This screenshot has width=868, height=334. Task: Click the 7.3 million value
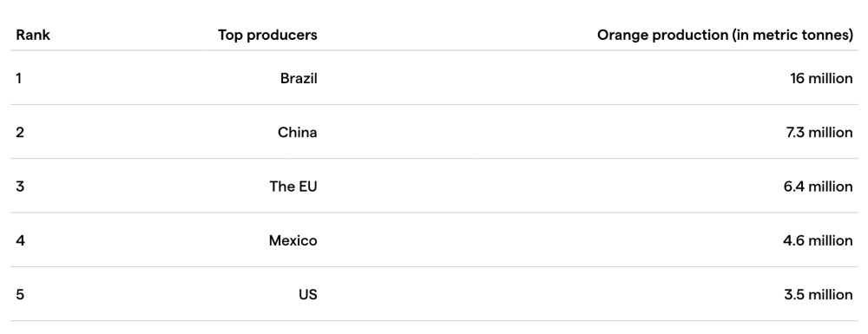pos(819,133)
